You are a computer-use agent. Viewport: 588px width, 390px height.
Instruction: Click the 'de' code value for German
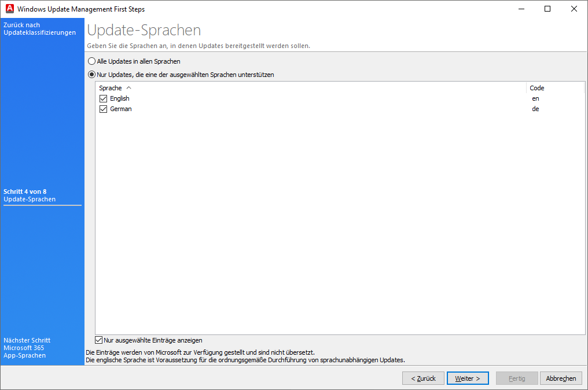[535, 109]
